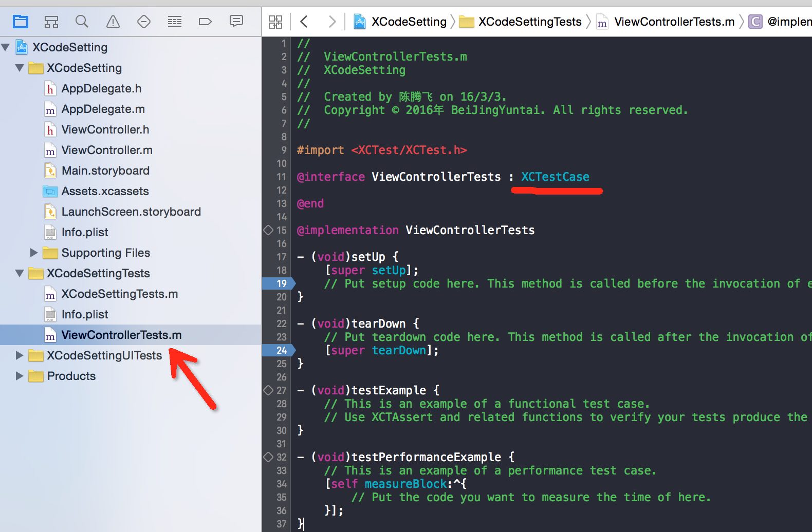Open the related items grid menu
This screenshot has width=812, height=532.
pyautogui.click(x=275, y=22)
